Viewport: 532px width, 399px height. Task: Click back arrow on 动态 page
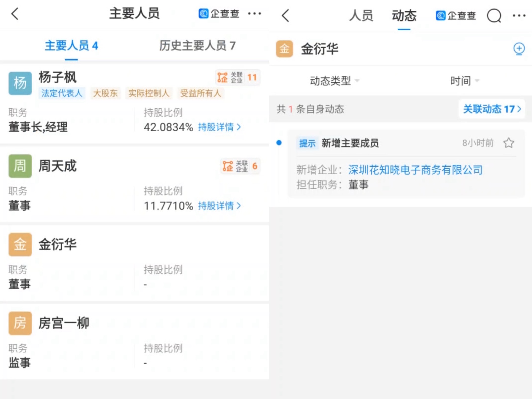pyautogui.click(x=285, y=16)
